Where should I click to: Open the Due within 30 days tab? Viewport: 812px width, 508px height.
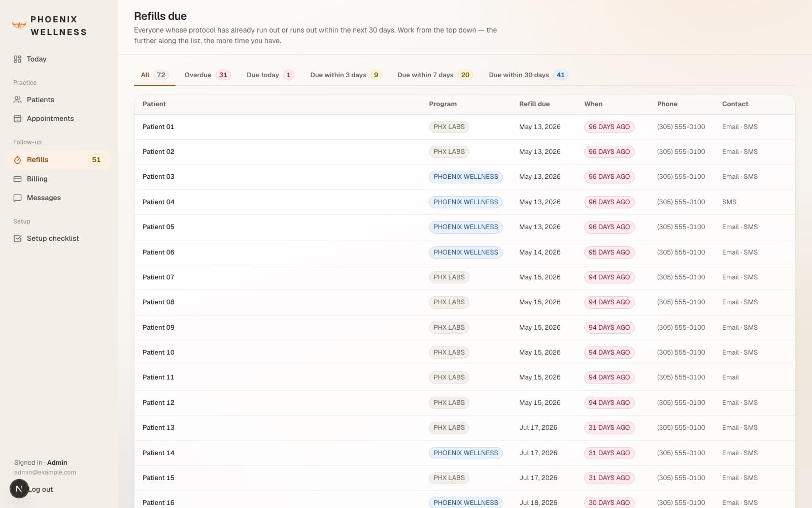point(528,75)
